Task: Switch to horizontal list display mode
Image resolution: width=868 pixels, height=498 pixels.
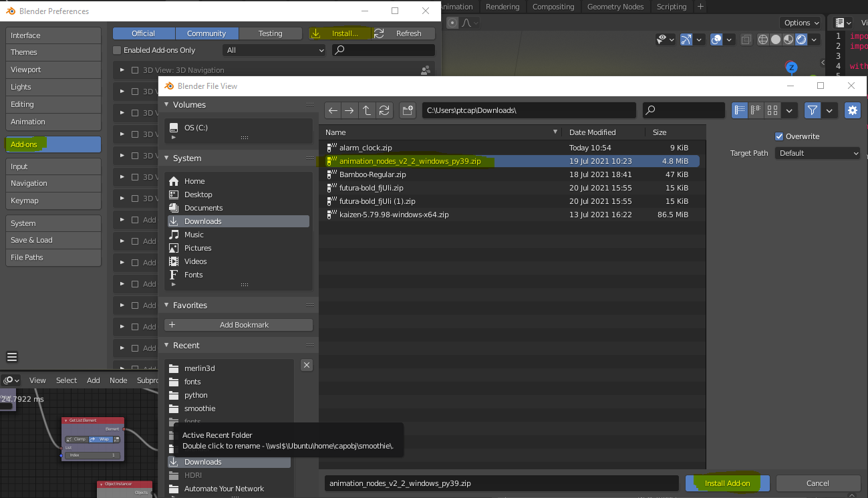Action: [x=756, y=110]
